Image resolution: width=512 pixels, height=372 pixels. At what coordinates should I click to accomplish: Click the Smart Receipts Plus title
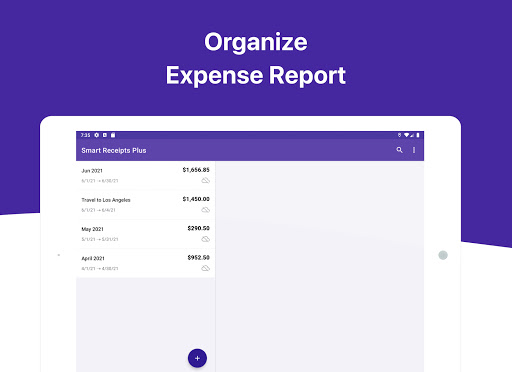[x=114, y=150]
